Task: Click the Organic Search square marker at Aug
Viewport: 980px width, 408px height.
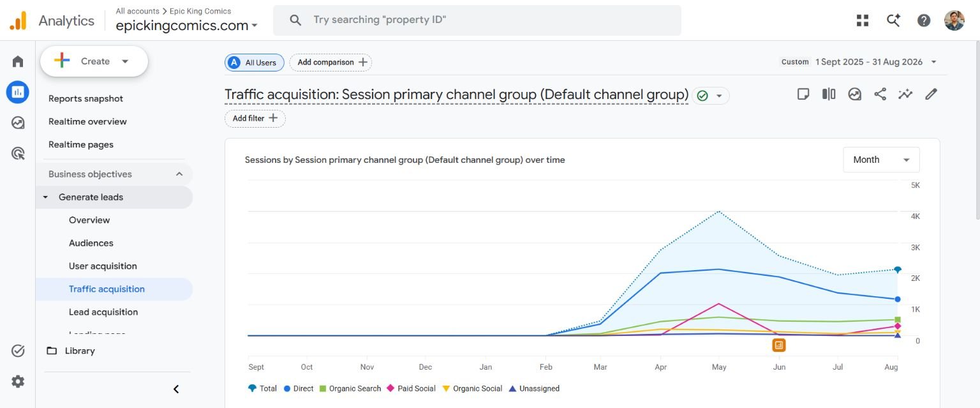Action: 897,320
